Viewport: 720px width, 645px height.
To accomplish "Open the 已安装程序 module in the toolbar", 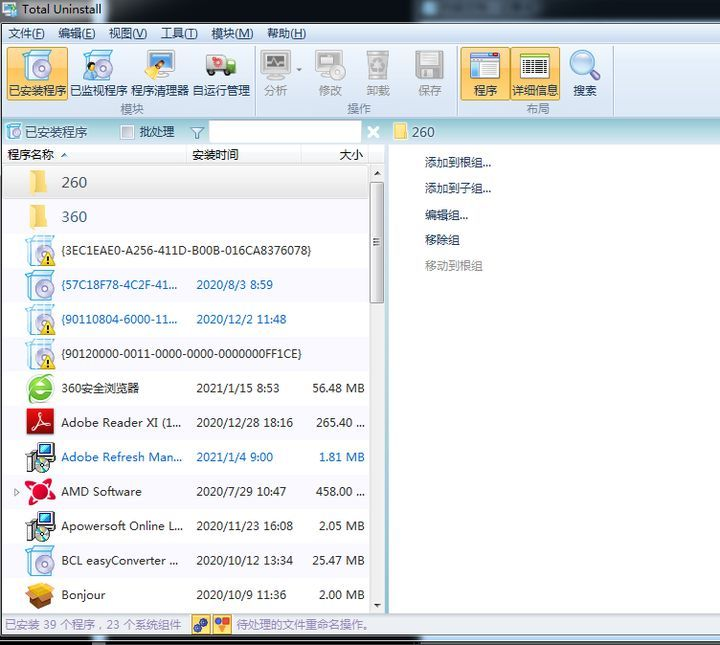I will pos(37,73).
